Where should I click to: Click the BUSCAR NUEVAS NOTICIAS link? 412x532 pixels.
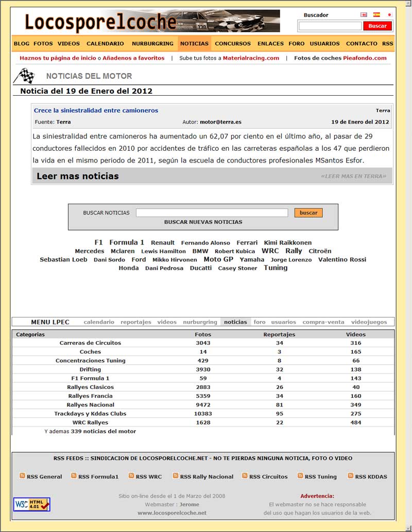click(203, 222)
